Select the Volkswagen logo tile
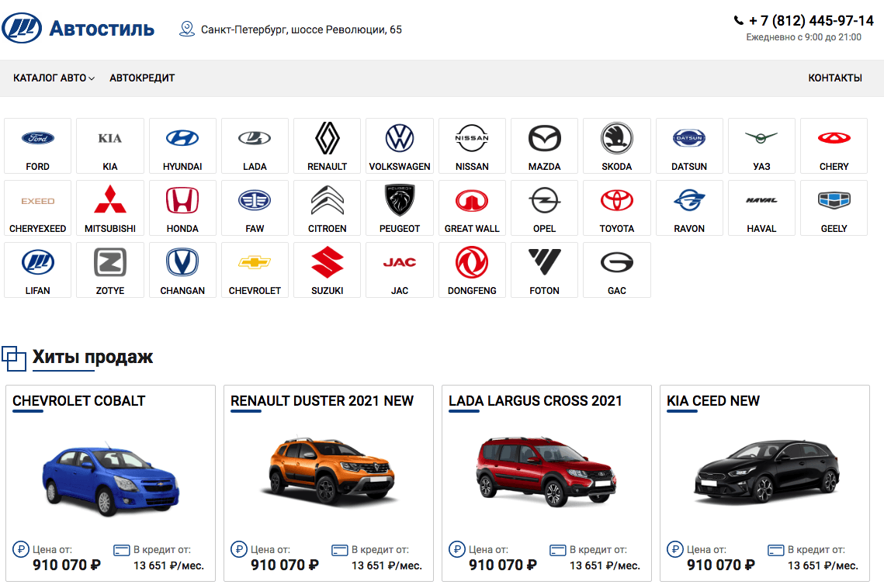The image size is (884, 588). pyautogui.click(x=400, y=146)
